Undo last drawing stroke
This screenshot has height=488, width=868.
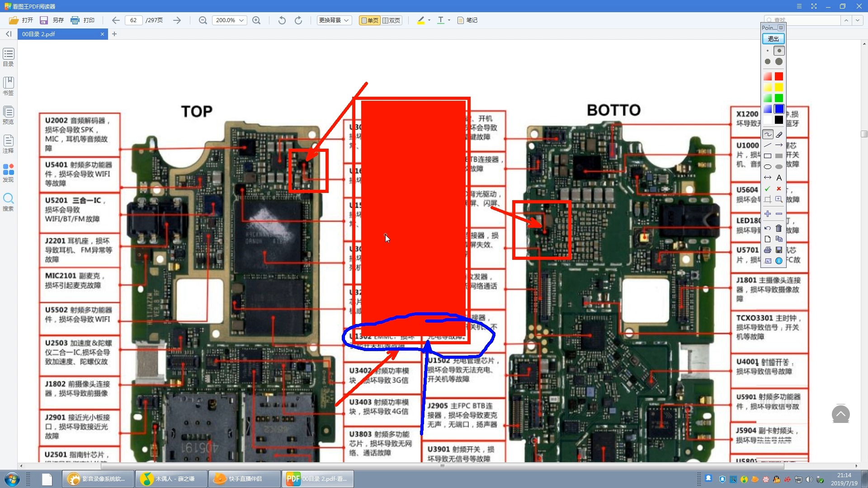768,228
